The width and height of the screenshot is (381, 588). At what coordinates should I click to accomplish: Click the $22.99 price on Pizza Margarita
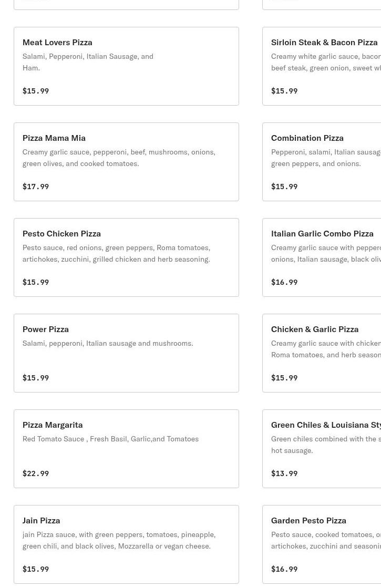tap(36, 473)
